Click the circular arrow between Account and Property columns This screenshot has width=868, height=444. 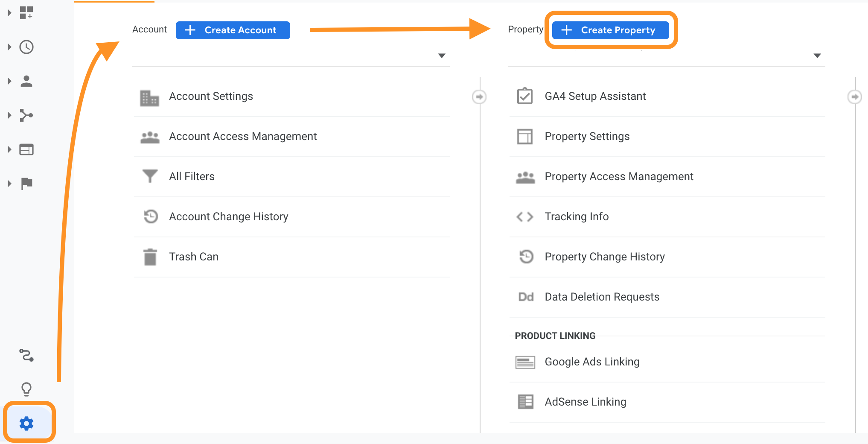(479, 97)
